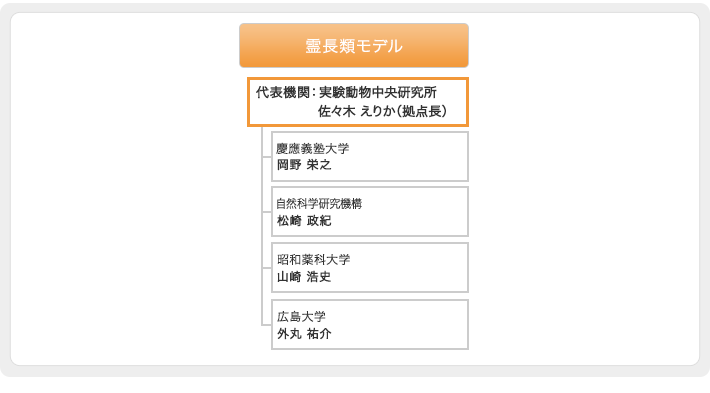Open the 実験動物中央研究所 institution name
The height and width of the screenshot is (393, 710).
(x=378, y=92)
